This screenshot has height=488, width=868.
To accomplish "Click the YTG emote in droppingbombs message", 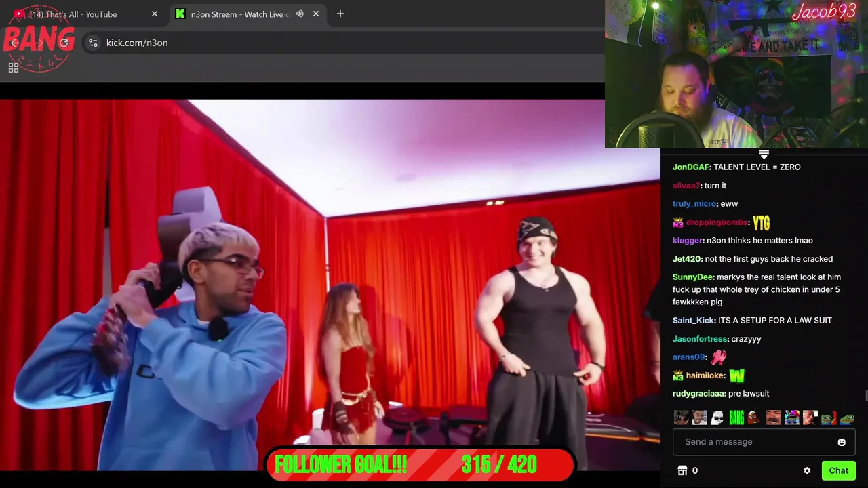I will click(x=761, y=222).
